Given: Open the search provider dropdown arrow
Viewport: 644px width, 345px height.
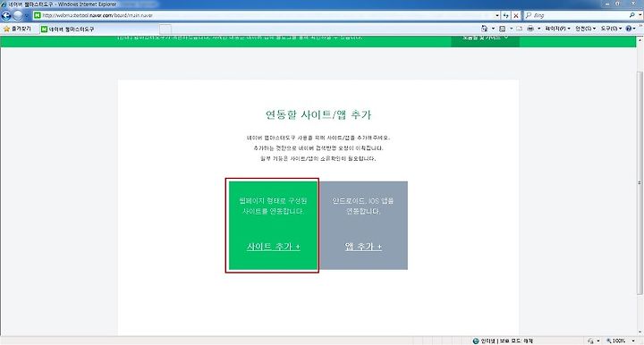Looking at the screenshot, I should click(640, 15).
